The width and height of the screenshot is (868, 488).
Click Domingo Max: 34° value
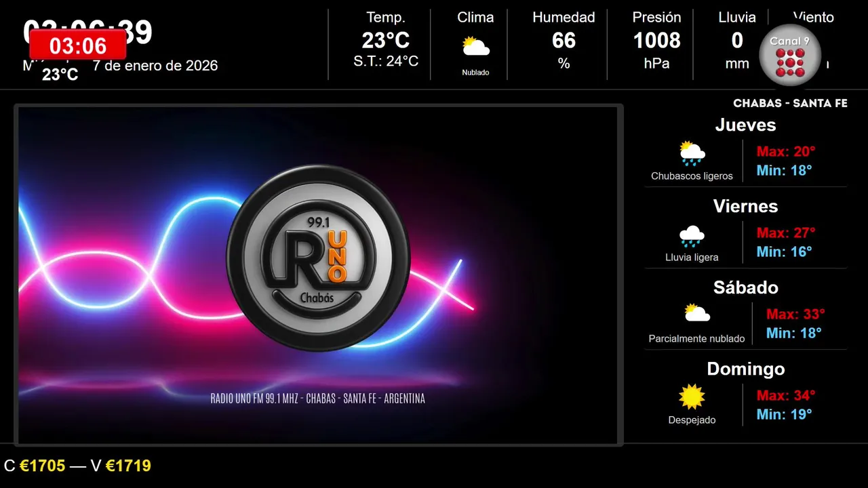click(x=786, y=396)
